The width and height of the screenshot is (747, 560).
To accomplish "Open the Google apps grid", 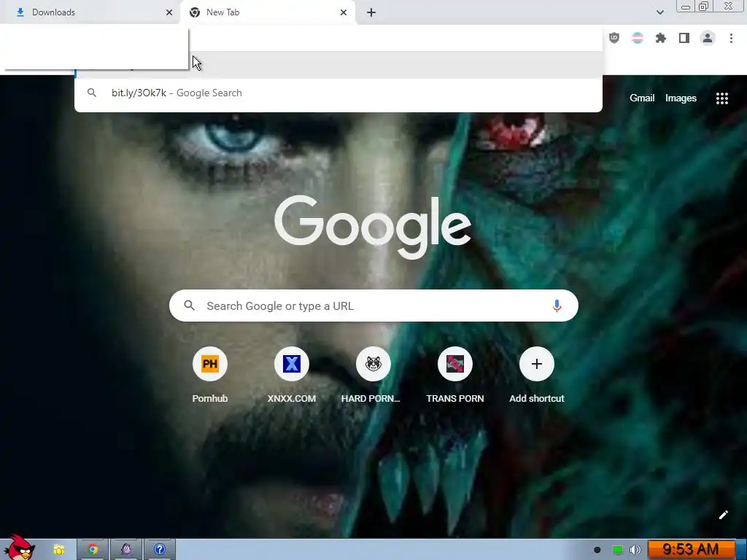I will tap(721, 98).
